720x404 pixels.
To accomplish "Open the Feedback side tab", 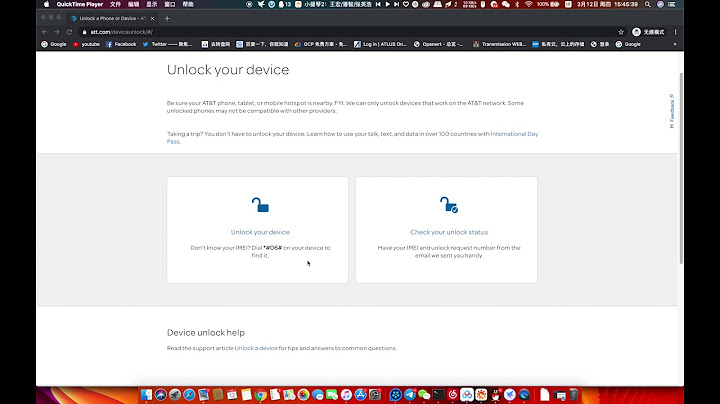I will (x=672, y=112).
